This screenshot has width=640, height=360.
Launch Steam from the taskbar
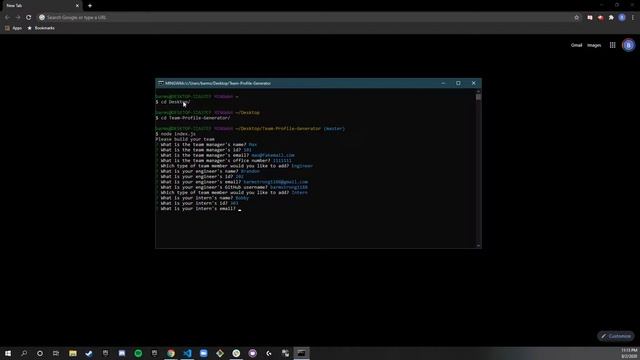(x=89, y=353)
